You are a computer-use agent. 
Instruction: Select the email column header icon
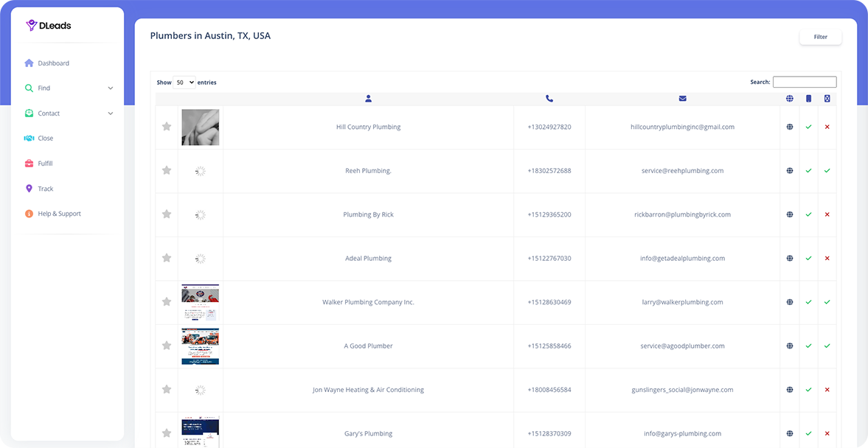point(682,98)
